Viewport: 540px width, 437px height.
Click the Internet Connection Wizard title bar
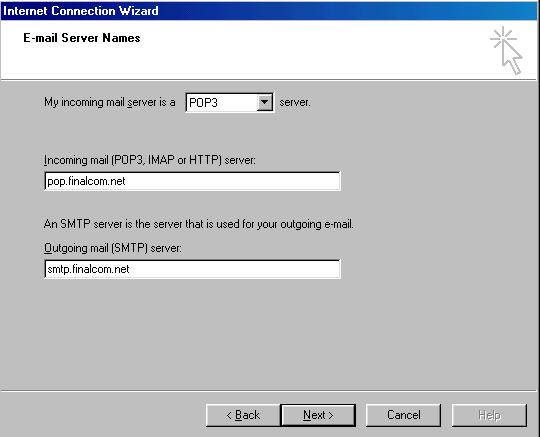(269, 10)
